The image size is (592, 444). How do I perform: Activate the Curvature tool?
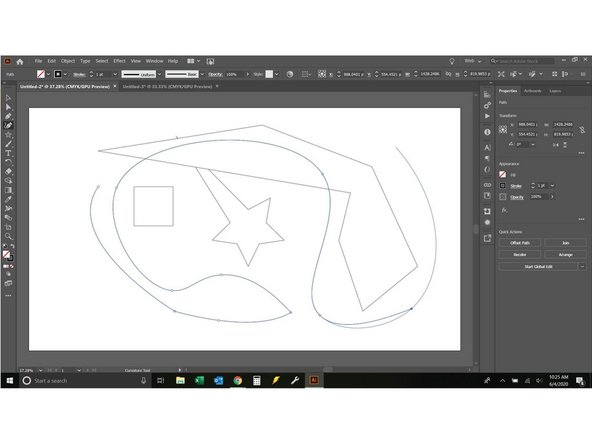pos(8,125)
